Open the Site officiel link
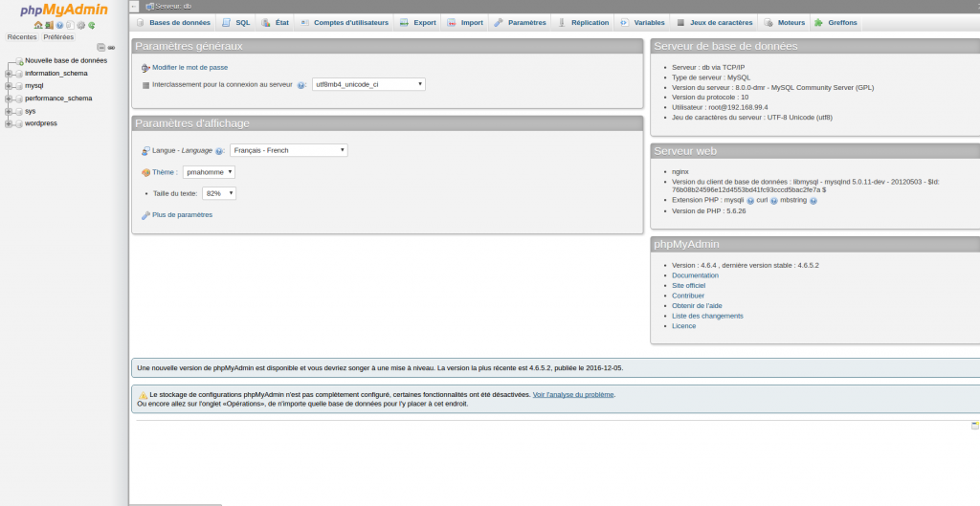 [688, 285]
